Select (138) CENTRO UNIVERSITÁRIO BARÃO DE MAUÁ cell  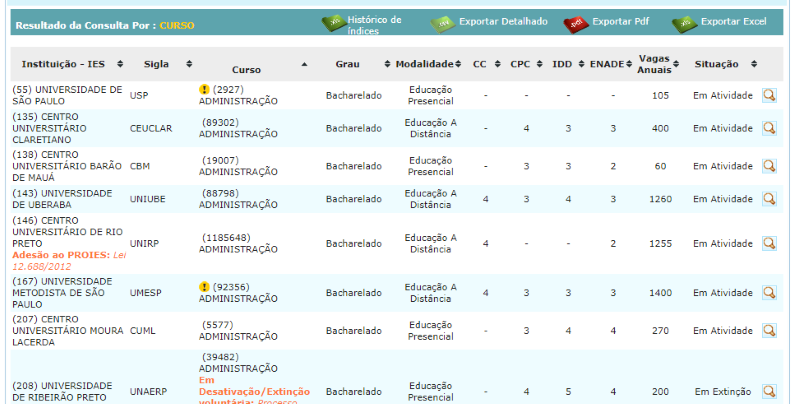67,166
